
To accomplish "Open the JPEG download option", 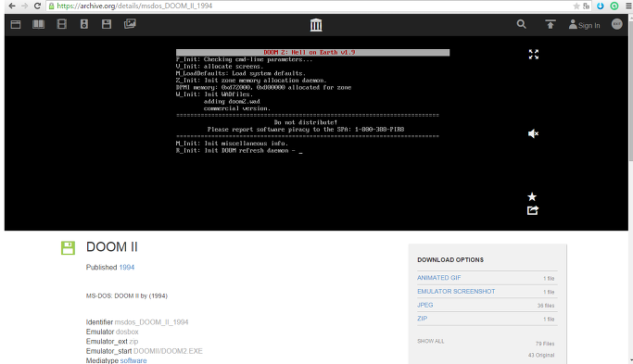I will 425,305.
